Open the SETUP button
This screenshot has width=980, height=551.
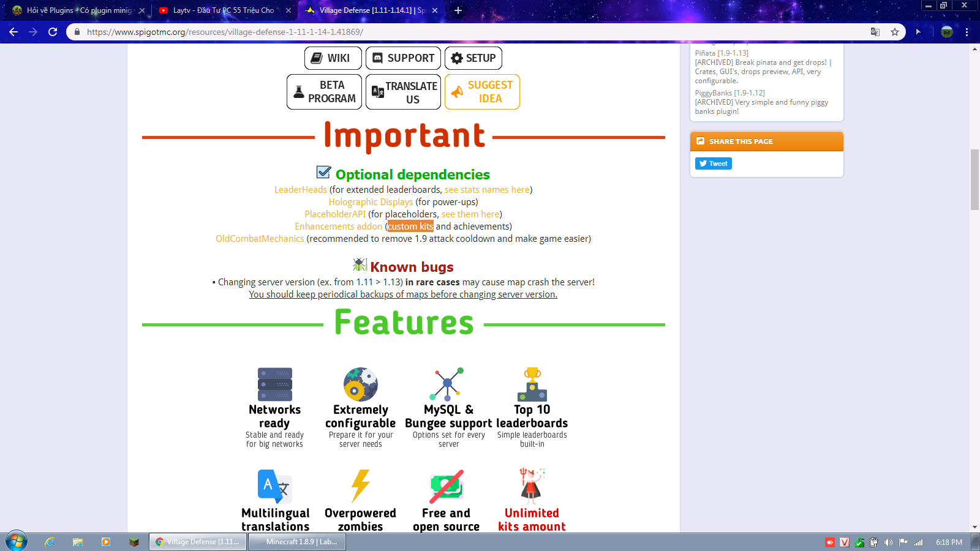point(473,58)
